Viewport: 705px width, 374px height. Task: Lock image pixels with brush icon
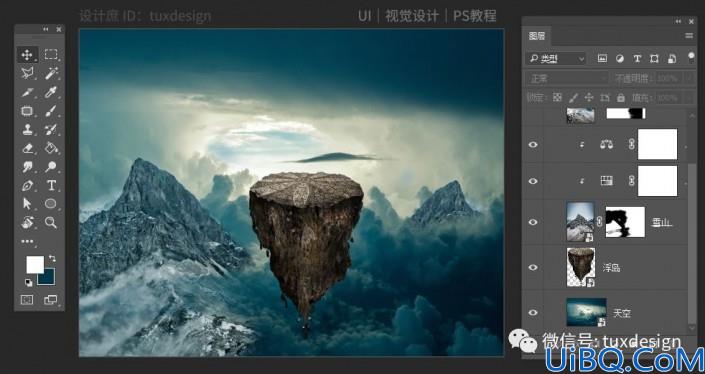pyautogui.click(x=573, y=98)
